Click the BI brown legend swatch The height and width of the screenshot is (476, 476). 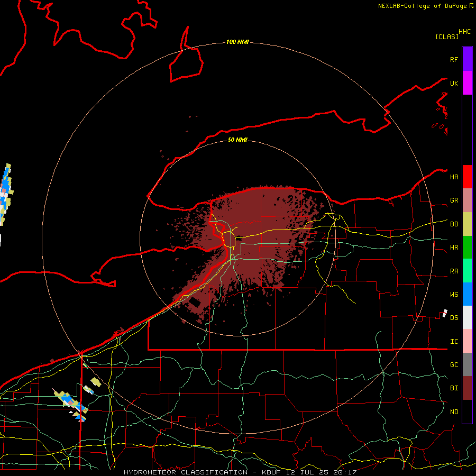[x=467, y=388]
